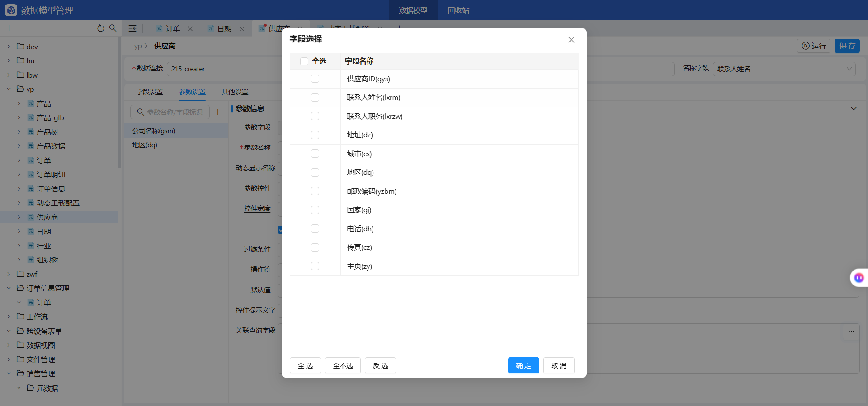Viewport: 868px width, 406px height.
Task: Run the model with 运行 button
Action: point(814,46)
